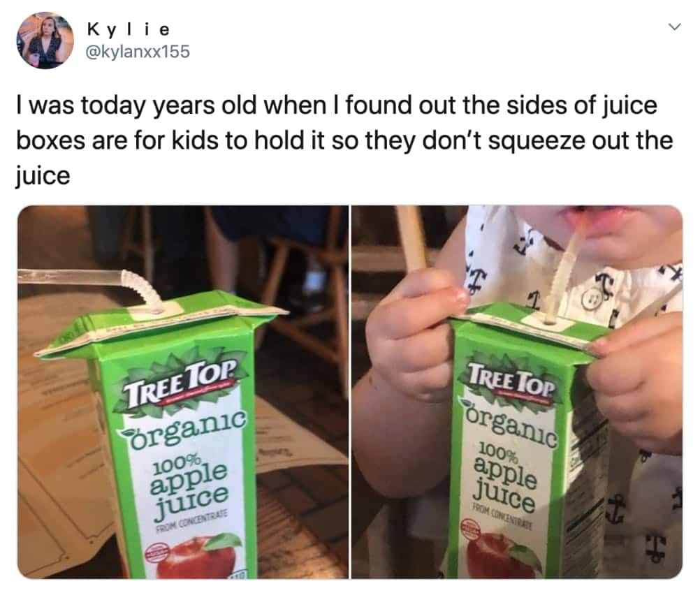
Task: Open the display name Kylie
Action: tap(129, 29)
